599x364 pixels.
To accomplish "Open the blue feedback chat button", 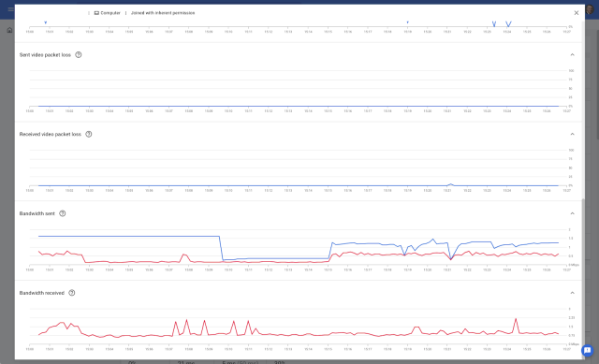I will (x=588, y=350).
